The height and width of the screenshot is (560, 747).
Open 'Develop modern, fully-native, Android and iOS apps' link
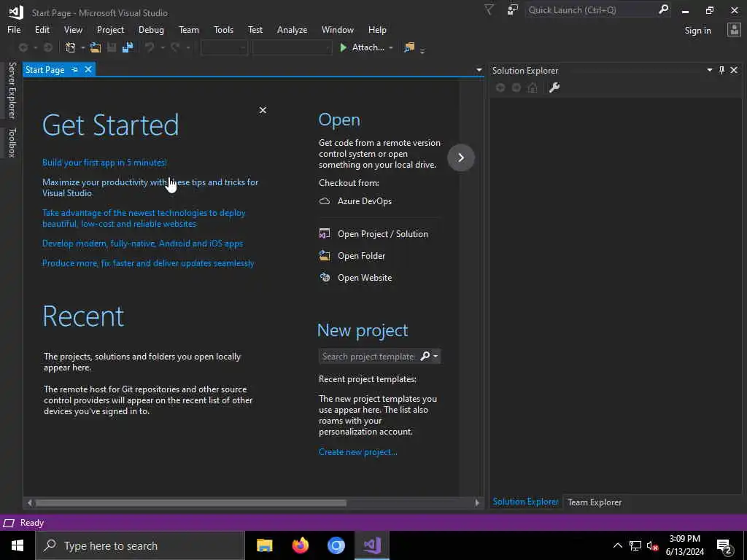(x=142, y=244)
